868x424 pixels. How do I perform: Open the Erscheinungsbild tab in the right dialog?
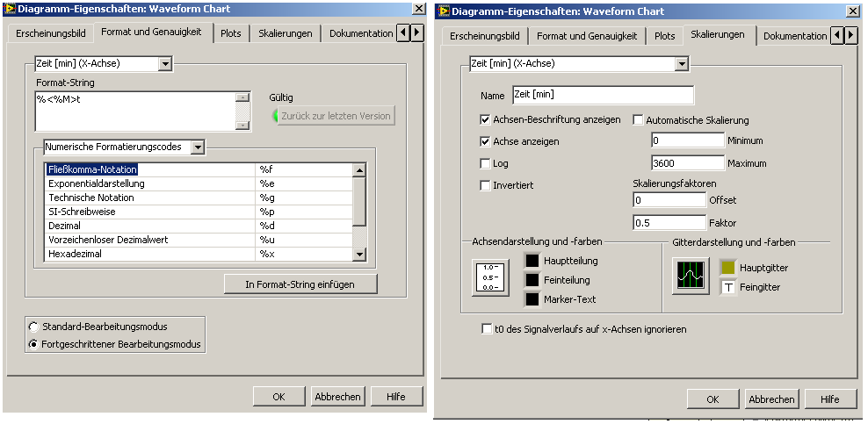485,36
